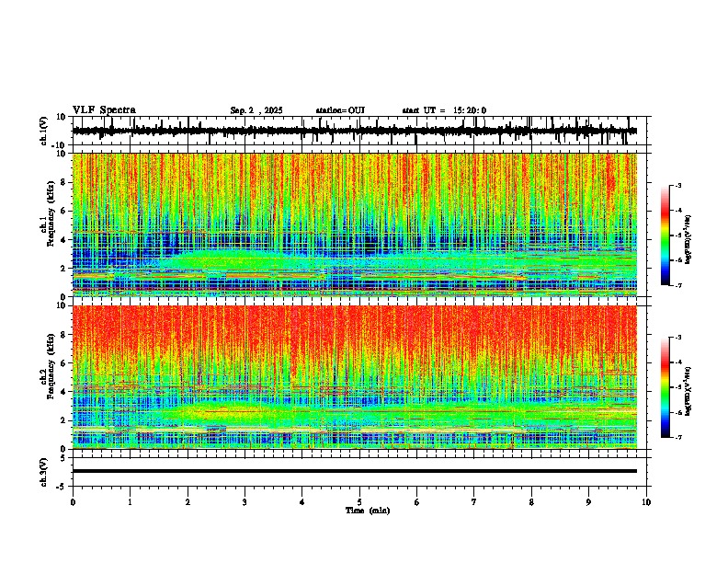Click the ch.2 "Frequency (kHz)" axis label
Screen dimensions: 728x563
(x=51, y=366)
